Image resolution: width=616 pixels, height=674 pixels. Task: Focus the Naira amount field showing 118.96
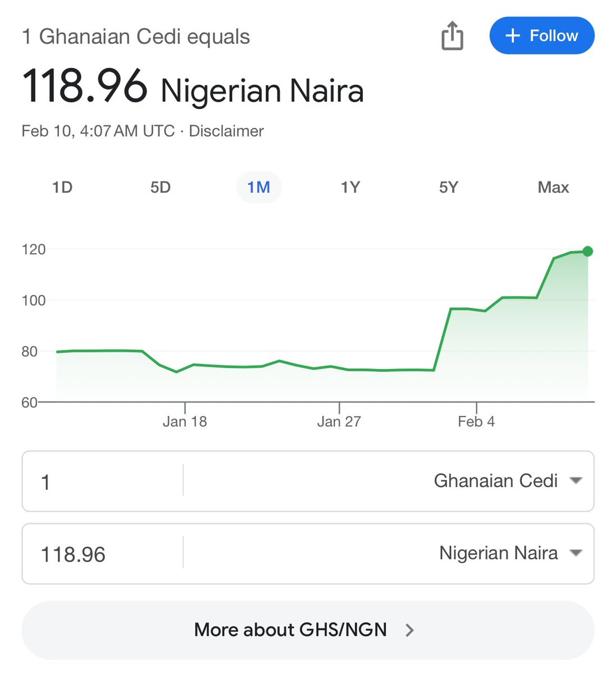[103, 554]
